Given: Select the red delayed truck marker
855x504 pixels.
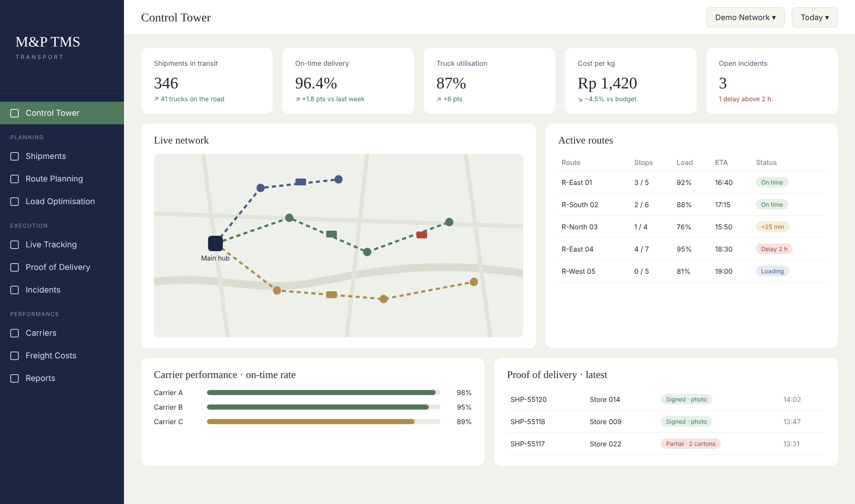Looking at the screenshot, I should click(422, 234).
